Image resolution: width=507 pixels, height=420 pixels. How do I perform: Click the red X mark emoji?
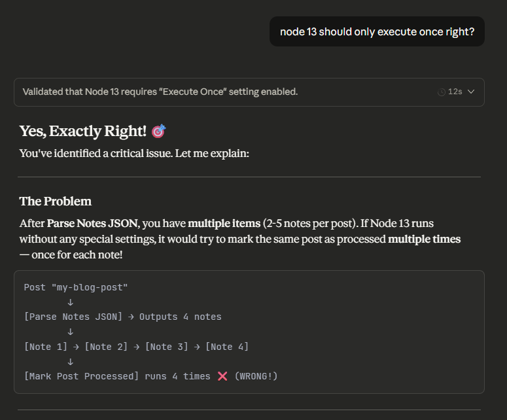click(x=222, y=376)
